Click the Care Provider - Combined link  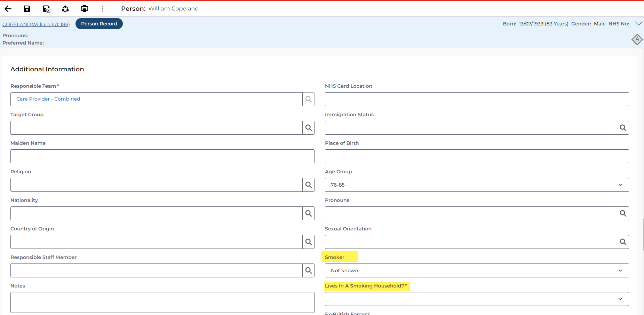coord(48,99)
